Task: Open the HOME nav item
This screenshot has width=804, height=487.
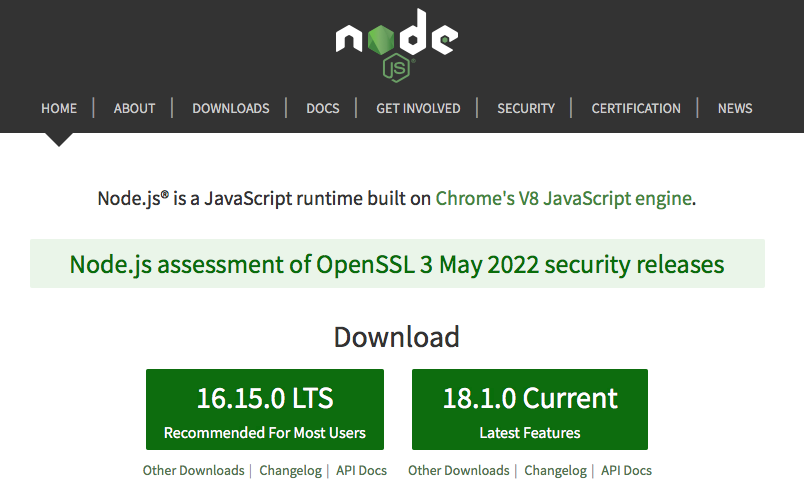Action: click(x=59, y=109)
